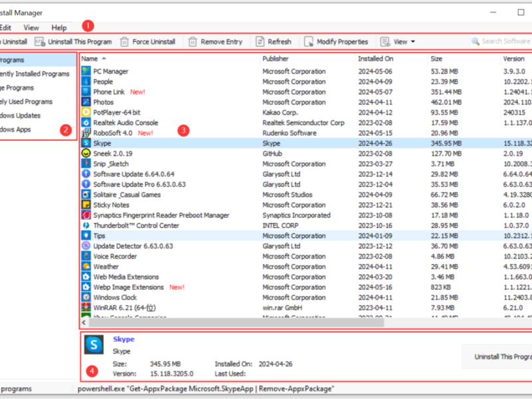Image resolution: width=532 pixels, height=399 pixels.
Task: Click the Sticky Notes app icon
Action: (x=86, y=205)
